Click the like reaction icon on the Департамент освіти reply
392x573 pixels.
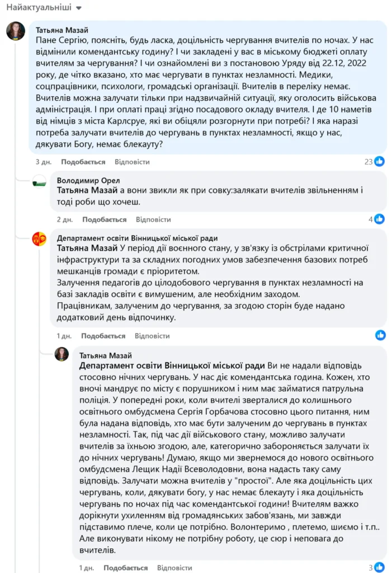click(x=380, y=336)
